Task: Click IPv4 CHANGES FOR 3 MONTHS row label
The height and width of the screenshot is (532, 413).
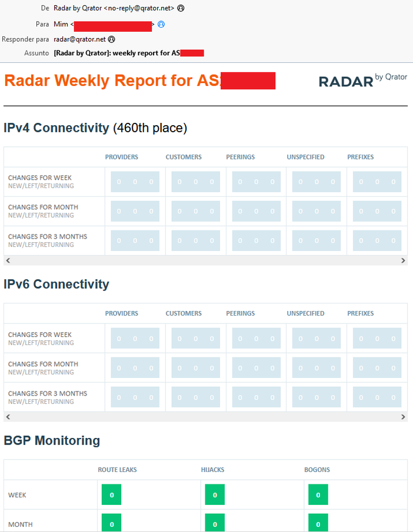Action: (48, 236)
